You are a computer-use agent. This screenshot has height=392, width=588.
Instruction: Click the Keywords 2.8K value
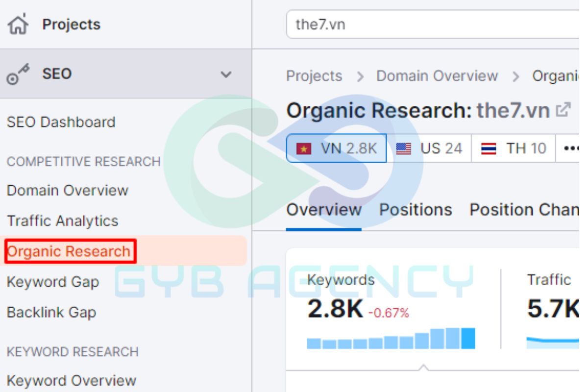[x=335, y=309]
